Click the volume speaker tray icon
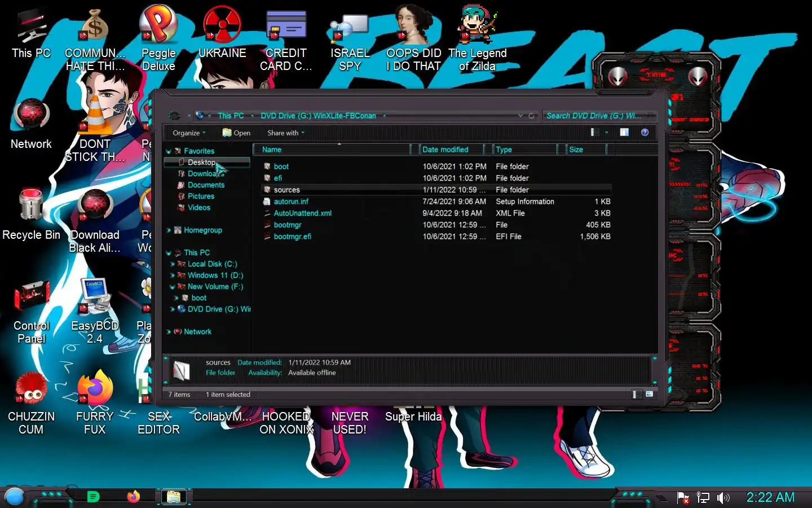812x508 pixels. click(723, 498)
